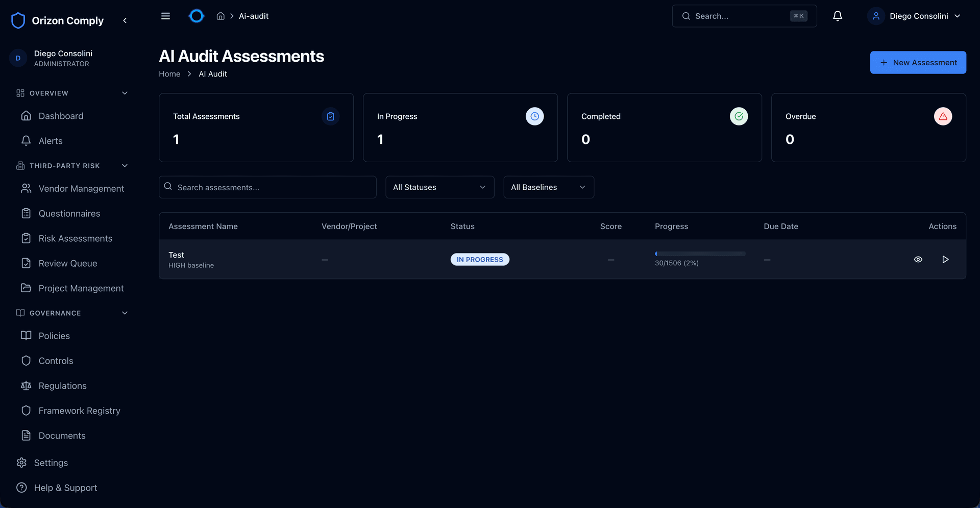Screen dimensions: 980x508
Task: Navigate to Home via breadcrumb link
Action: click(x=169, y=73)
